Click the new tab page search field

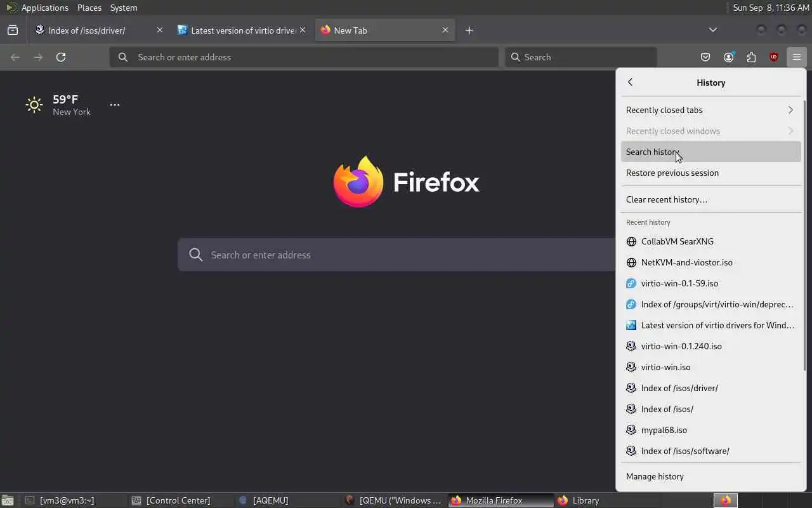pyautogui.click(x=396, y=255)
